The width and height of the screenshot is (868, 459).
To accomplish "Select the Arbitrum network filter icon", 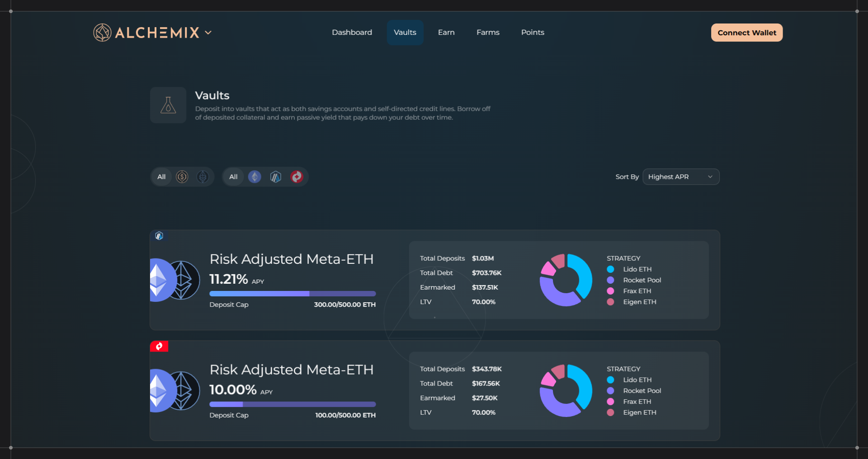I will pyautogui.click(x=276, y=177).
